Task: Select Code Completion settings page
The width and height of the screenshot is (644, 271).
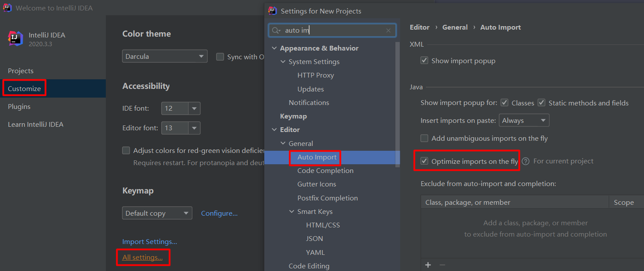Action: (x=325, y=170)
